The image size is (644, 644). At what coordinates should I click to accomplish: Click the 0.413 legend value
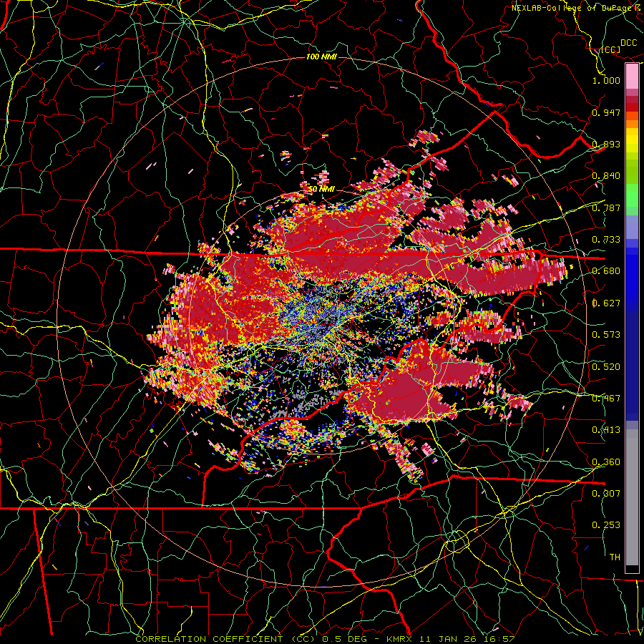tap(606, 430)
